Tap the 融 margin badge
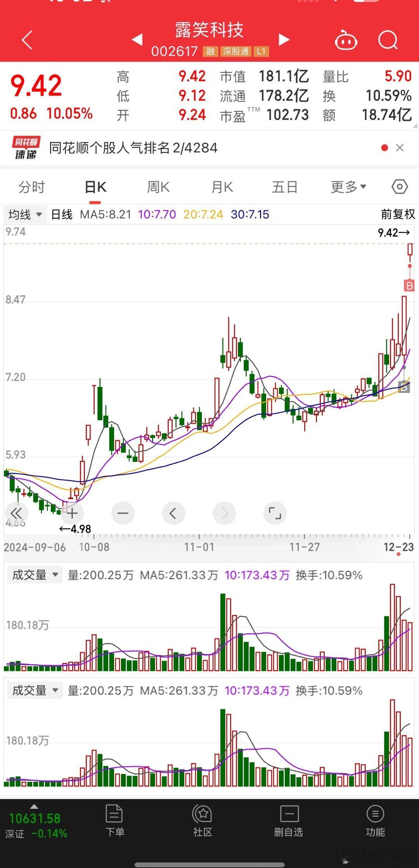Image resolution: width=419 pixels, height=868 pixels. pos(210,52)
